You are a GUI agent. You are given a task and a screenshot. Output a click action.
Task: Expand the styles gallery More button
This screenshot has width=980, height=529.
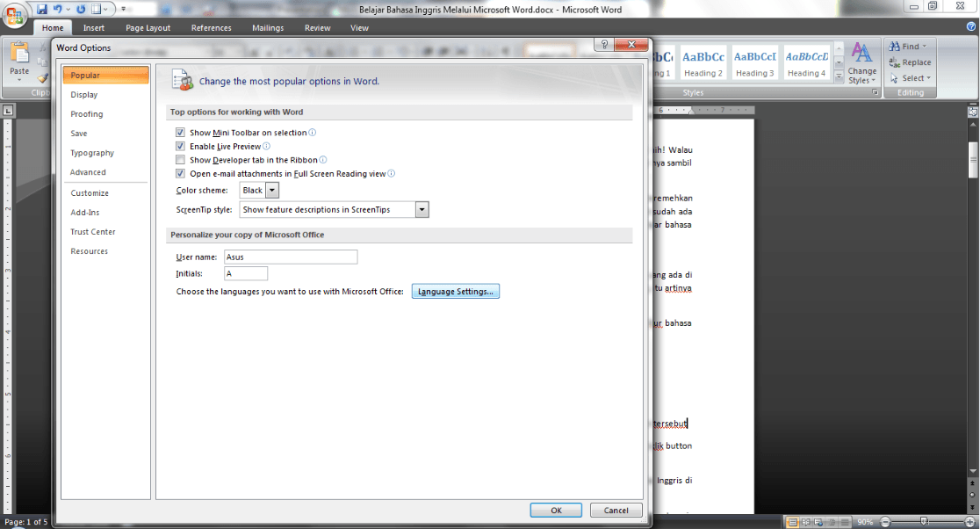(839, 77)
